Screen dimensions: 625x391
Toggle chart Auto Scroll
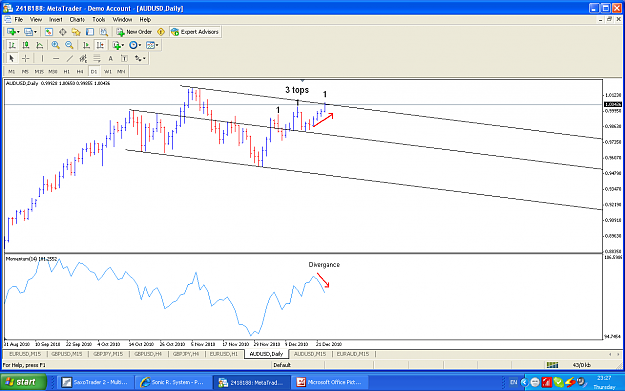[86, 45]
